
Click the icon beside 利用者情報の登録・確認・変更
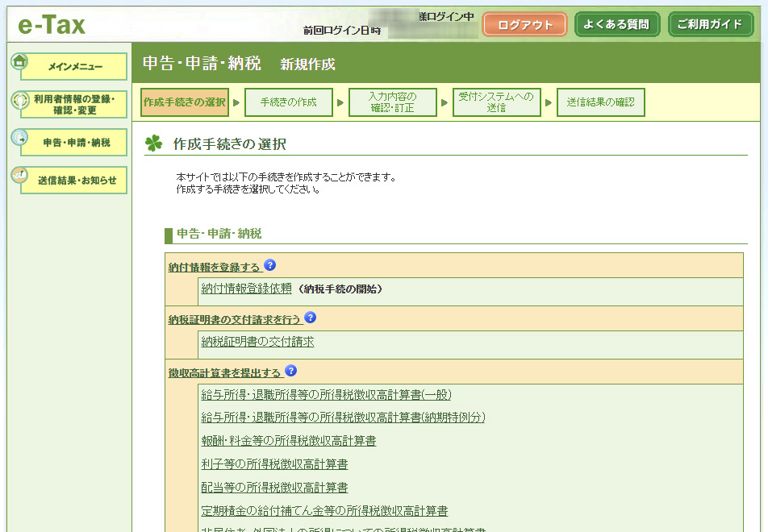pos(20,99)
